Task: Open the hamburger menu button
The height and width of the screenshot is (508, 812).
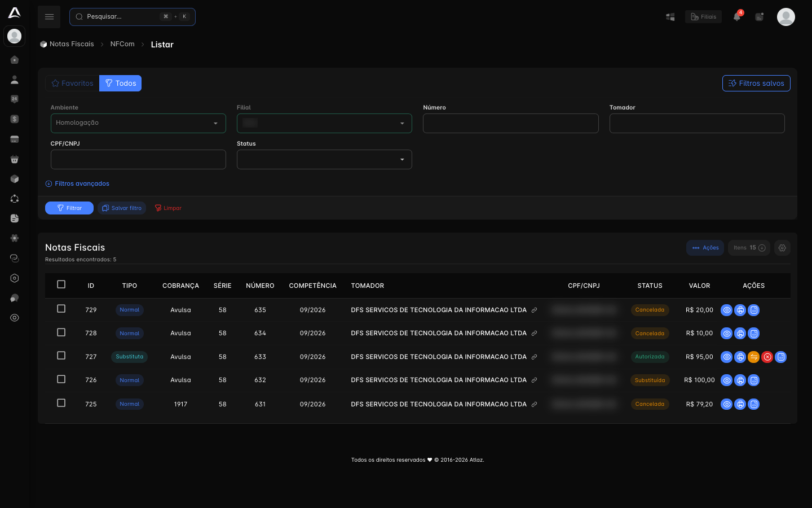Action: point(49,17)
